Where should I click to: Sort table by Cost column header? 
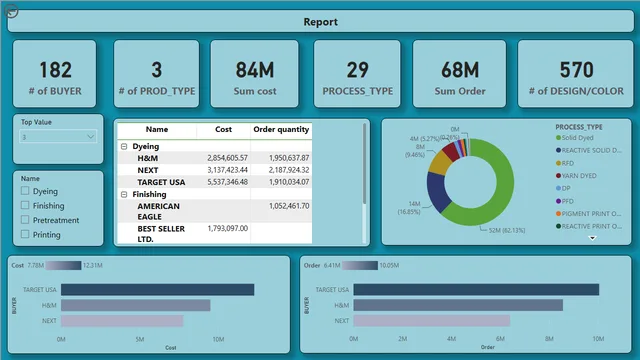pos(223,129)
